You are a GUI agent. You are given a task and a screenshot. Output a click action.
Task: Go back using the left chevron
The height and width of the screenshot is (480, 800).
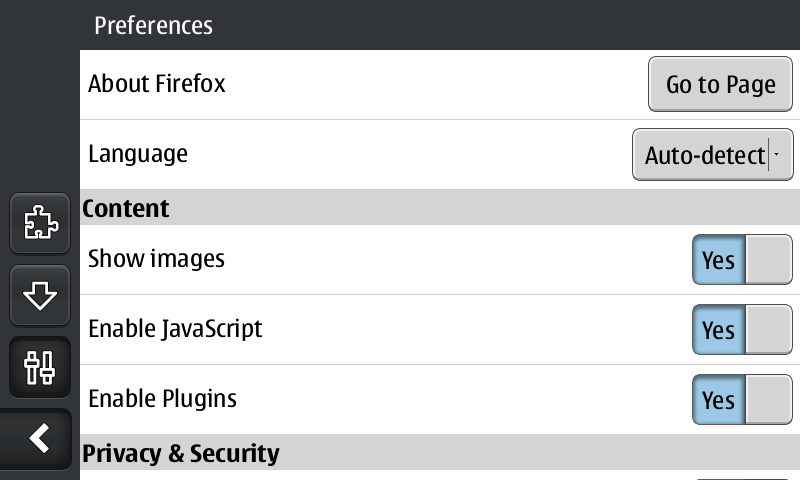click(x=40, y=438)
